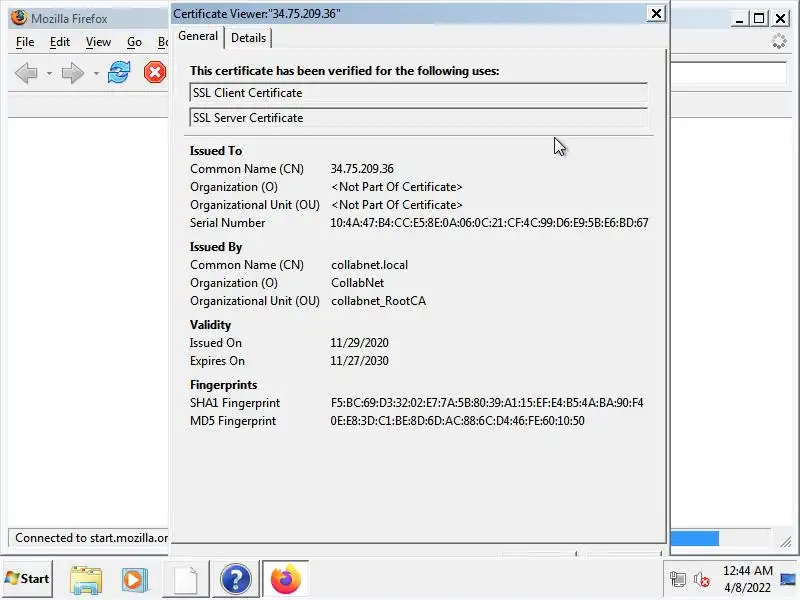
Task: Stop page loading with the red X icon
Action: click(155, 72)
